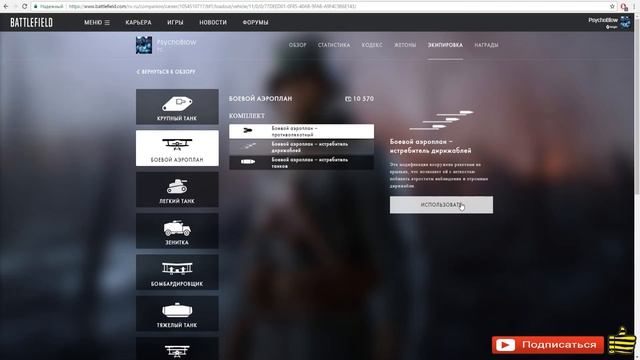Image resolution: width=640 pixels, height=360 pixels.
Task: Click the Battlefield logo
Action: pyautogui.click(x=31, y=22)
